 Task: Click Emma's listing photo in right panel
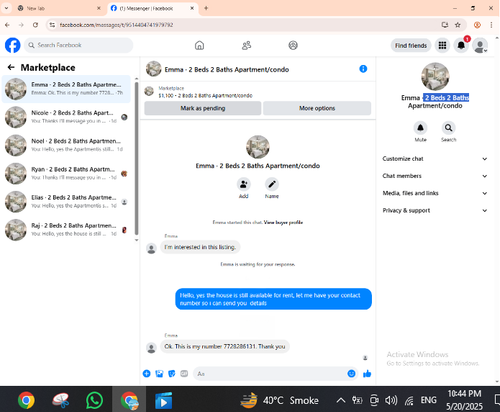(435, 76)
